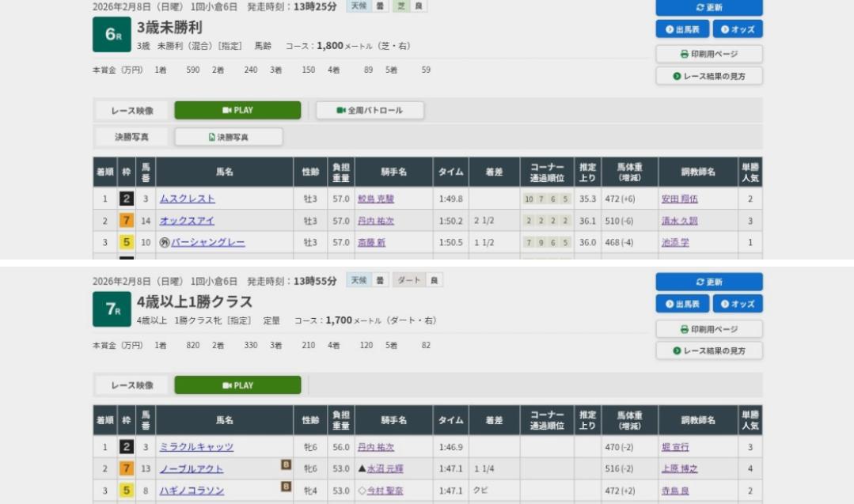Play the race 6 video
Image resolution: width=854 pixels, height=504 pixels.
click(237, 110)
